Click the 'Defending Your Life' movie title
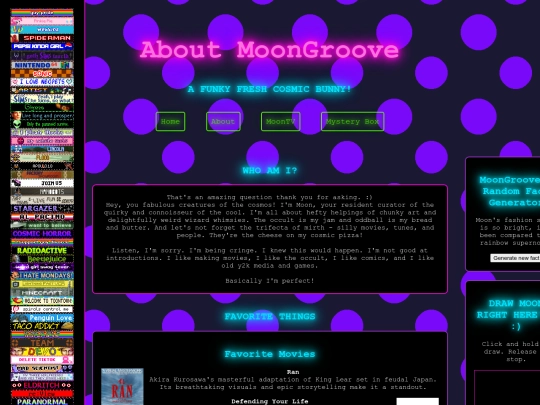The image size is (540, 405). (270, 401)
